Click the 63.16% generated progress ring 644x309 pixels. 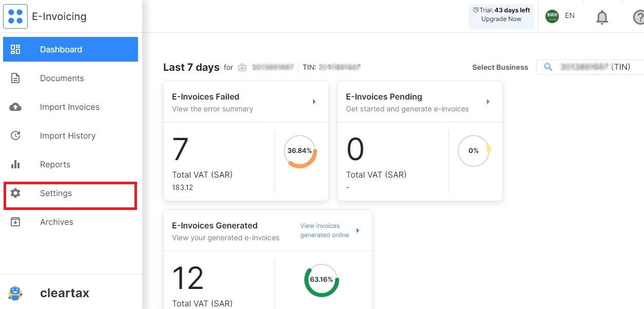(321, 280)
